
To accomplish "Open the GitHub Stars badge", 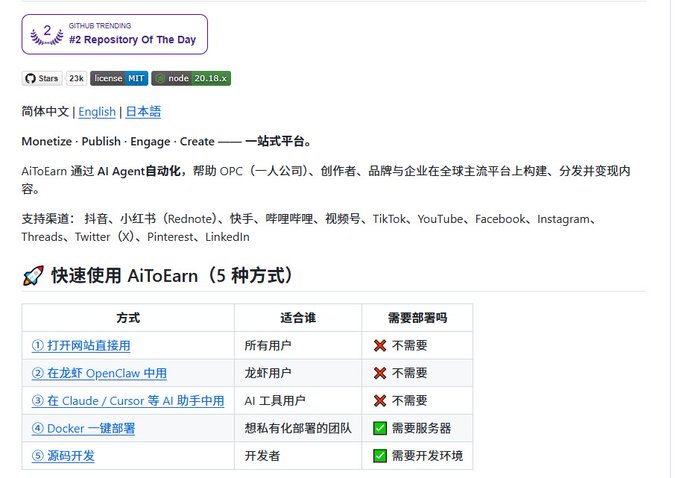I will tap(42, 78).
